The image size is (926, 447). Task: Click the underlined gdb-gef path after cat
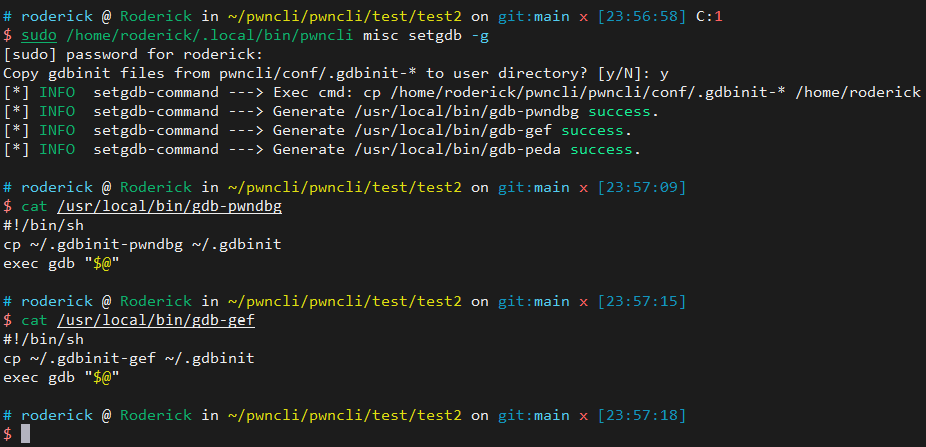[155, 320]
